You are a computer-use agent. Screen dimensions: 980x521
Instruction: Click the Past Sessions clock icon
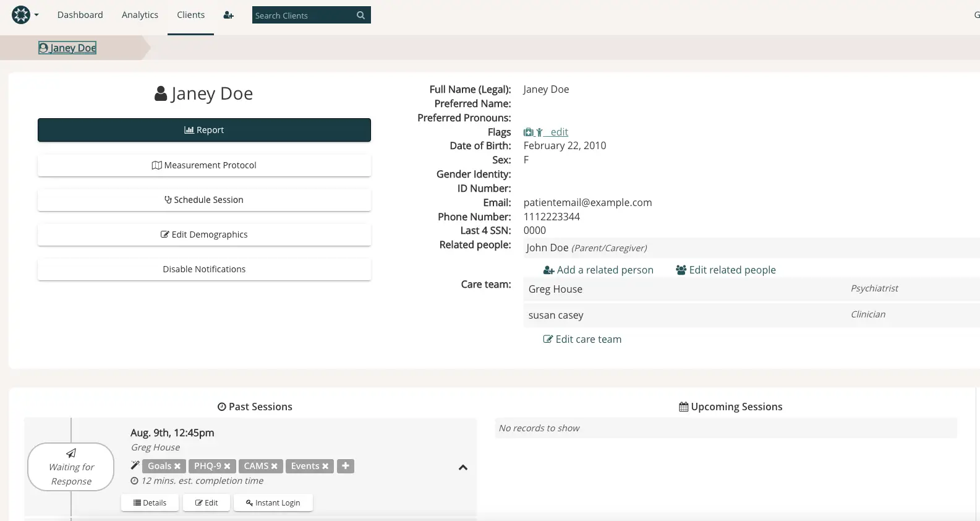click(x=221, y=407)
